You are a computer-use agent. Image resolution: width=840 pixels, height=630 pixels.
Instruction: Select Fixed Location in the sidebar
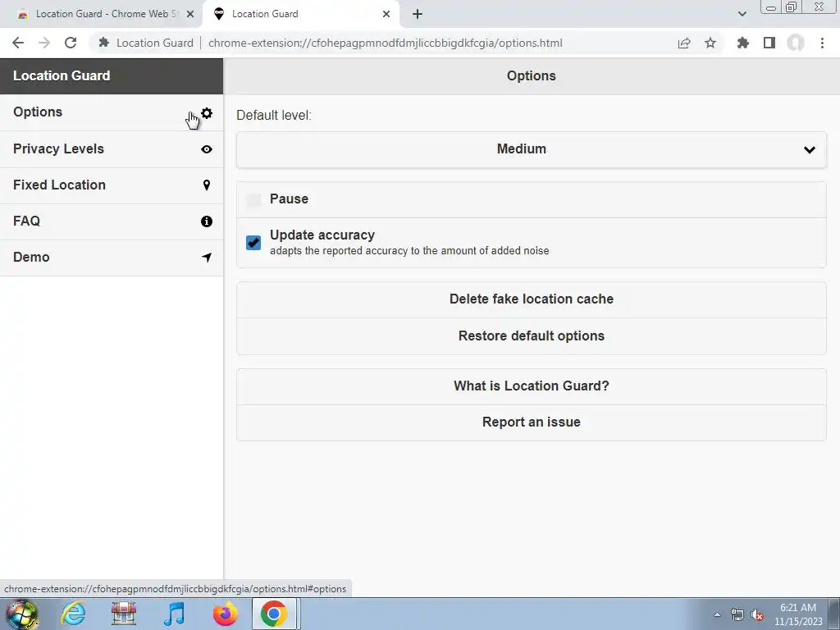pyautogui.click(x=112, y=185)
